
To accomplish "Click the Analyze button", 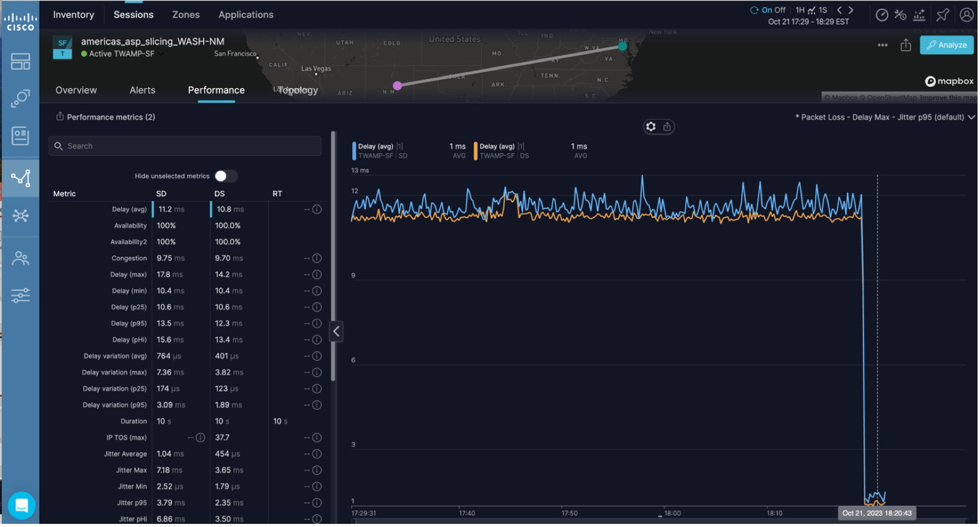I will pyautogui.click(x=947, y=45).
